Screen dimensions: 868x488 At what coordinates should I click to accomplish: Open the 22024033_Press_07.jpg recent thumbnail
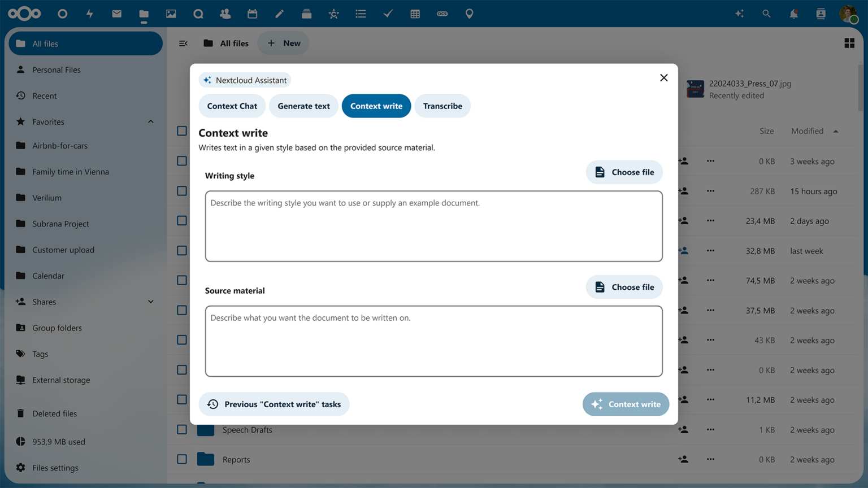[695, 89]
